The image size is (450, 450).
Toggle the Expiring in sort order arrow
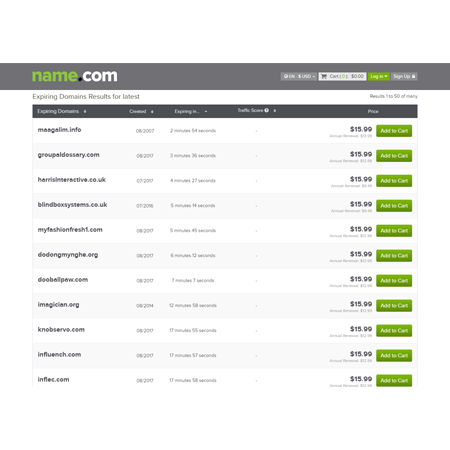coord(206,111)
